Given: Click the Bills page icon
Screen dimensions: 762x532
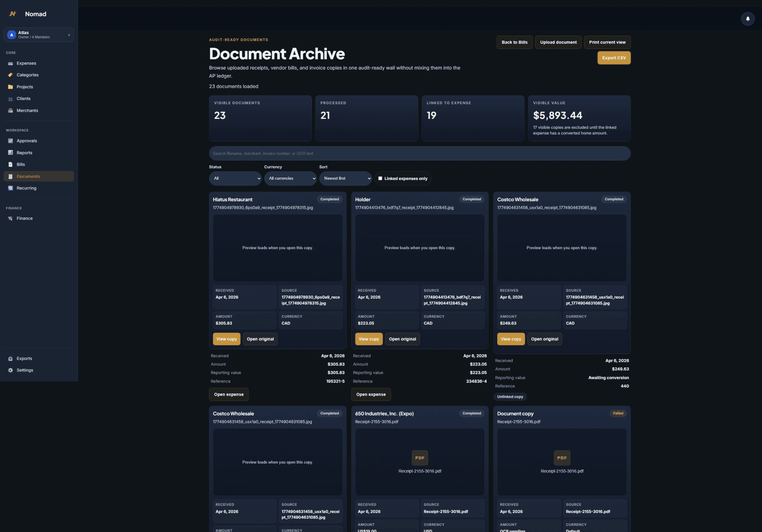Looking at the screenshot, I should pos(10,164).
